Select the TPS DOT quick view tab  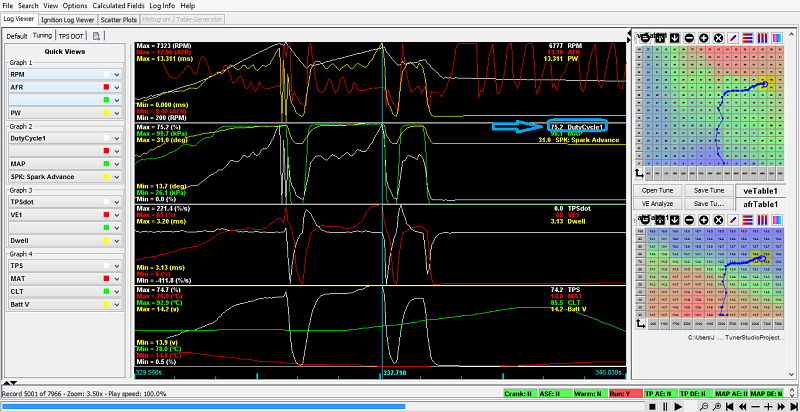click(71, 36)
